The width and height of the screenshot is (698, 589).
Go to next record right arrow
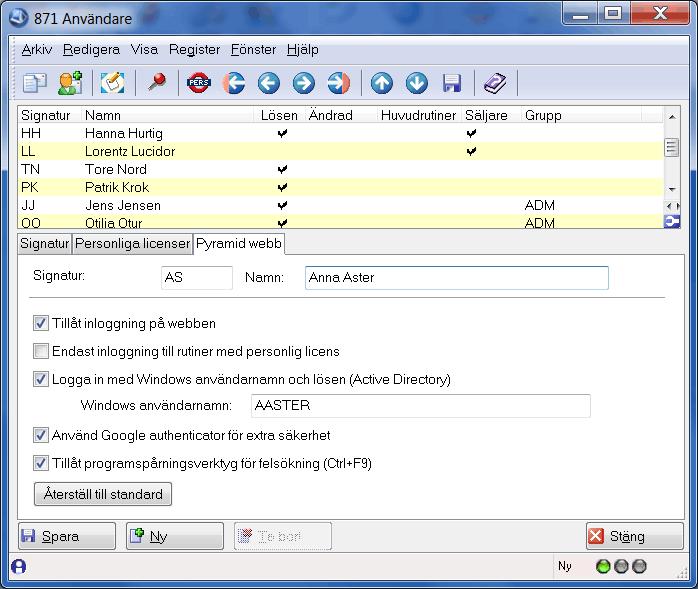point(304,83)
